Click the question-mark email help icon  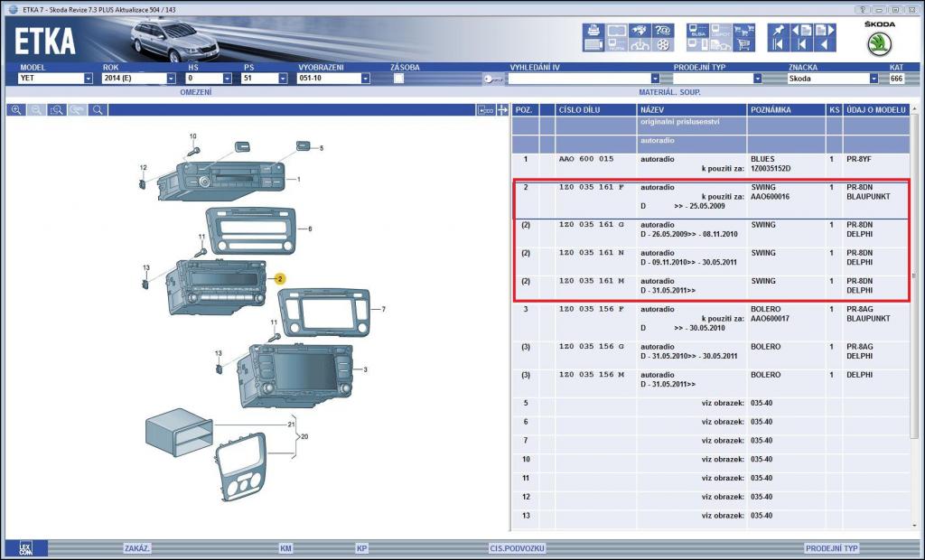663,30
